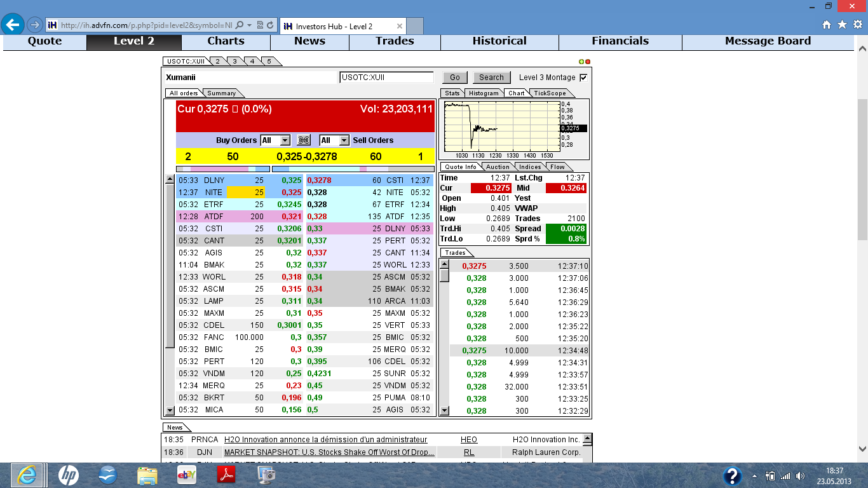Screen dimensions: 868x488
Task: Click the blue help question mark icon
Action: tap(733, 476)
